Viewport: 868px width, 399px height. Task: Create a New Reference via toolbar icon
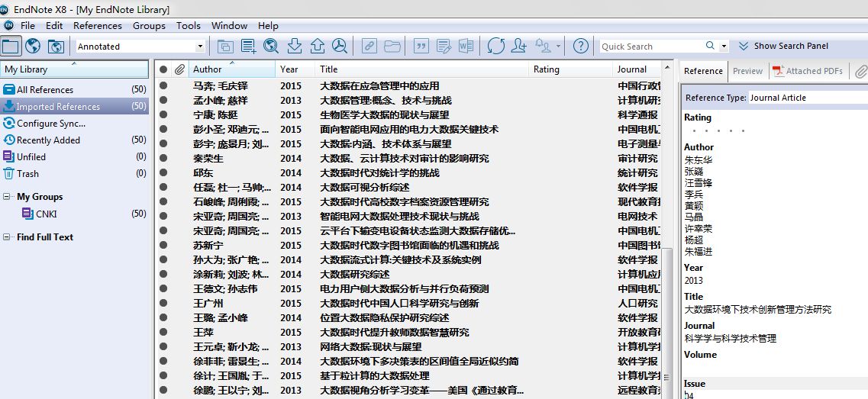pos(248,46)
